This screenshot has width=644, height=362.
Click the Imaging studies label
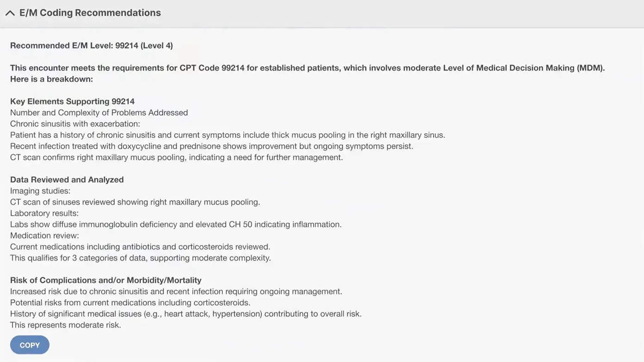(x=40, y=191)
